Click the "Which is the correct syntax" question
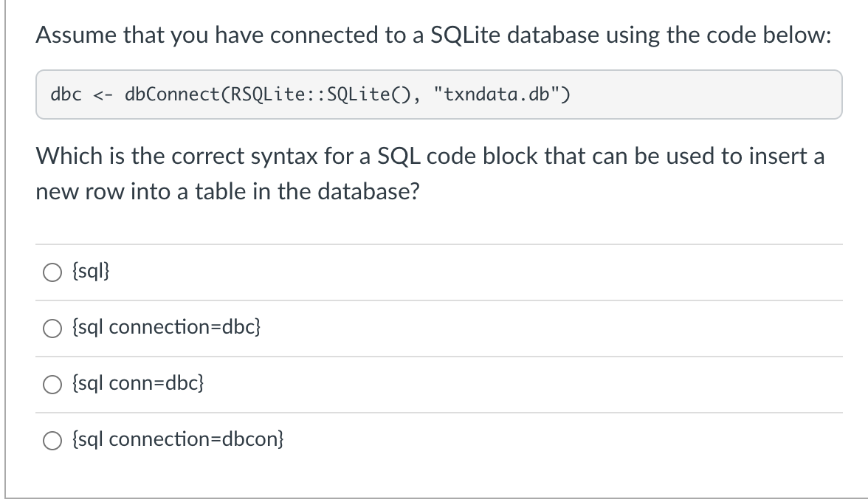868x502 pixels. click(430, 157)
